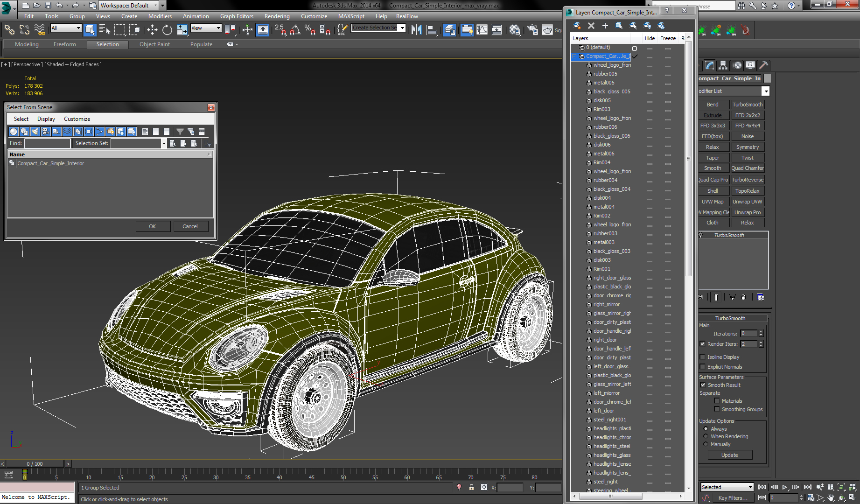The height and width of the screenshot is (504, 860).
Task: Open the Display command panel tab
Action: [750, 65]
